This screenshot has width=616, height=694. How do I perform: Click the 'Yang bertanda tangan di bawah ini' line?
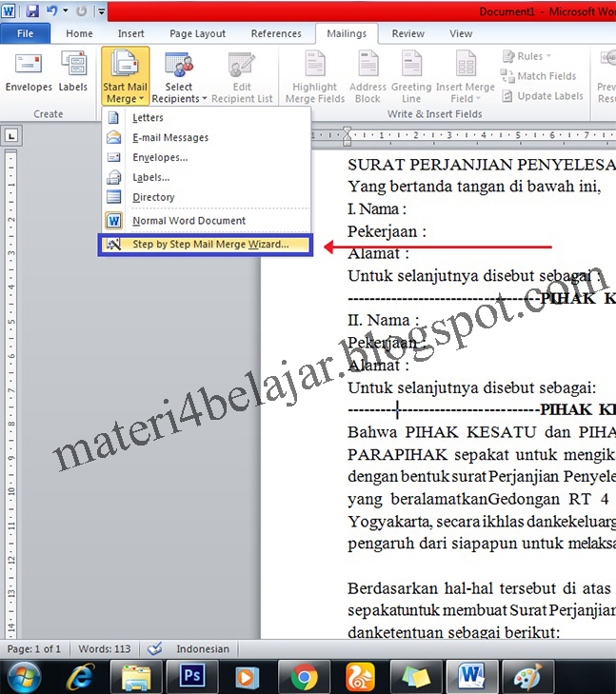(x=474, y=187)
